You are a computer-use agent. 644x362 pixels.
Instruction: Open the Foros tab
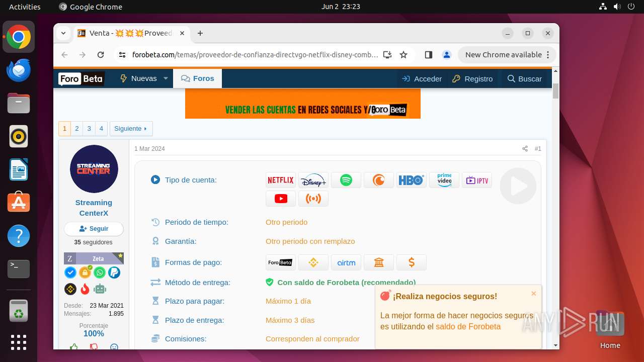point(198,78)
